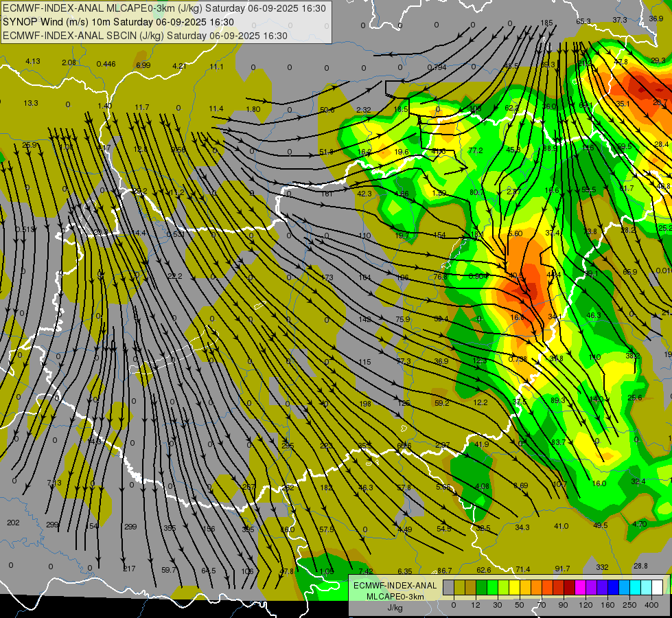Select the map value 2.08
The height and width of the screenshot is (618, 672).
[x=69, y=62]
